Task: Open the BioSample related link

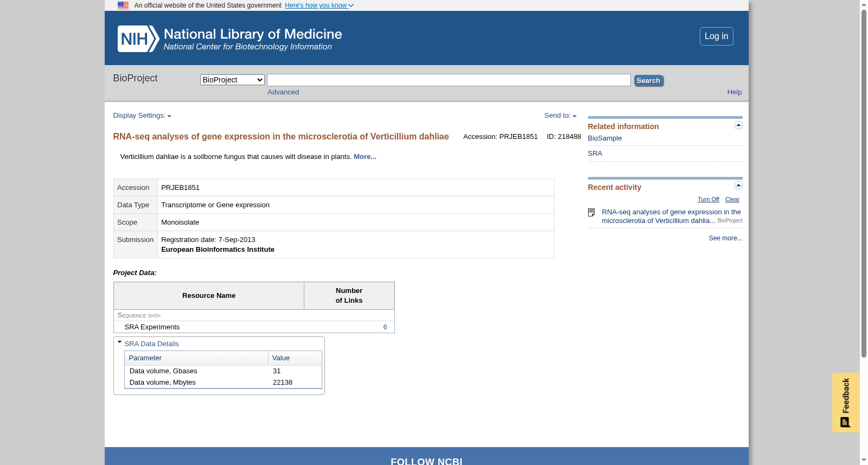Action: pos(605,138)
